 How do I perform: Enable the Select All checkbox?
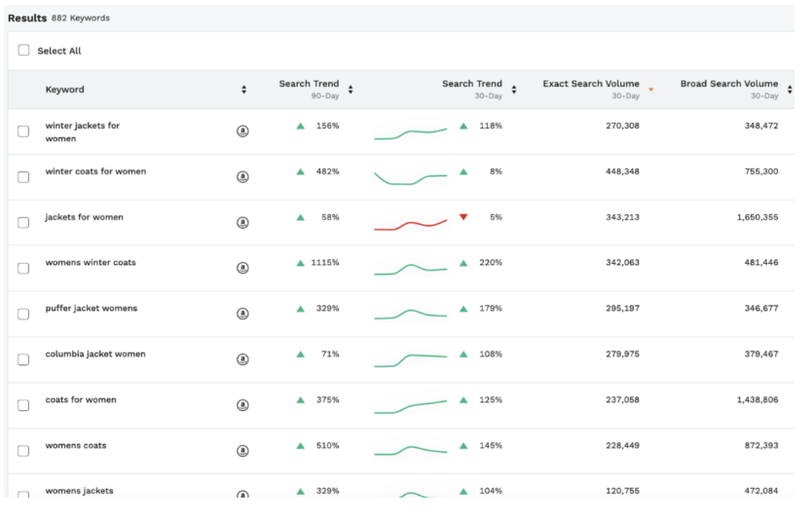(24, 51)
